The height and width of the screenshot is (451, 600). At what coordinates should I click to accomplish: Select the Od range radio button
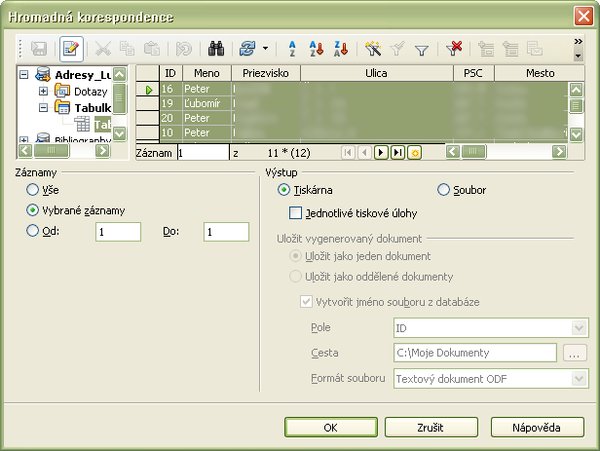tap(33, 231)
